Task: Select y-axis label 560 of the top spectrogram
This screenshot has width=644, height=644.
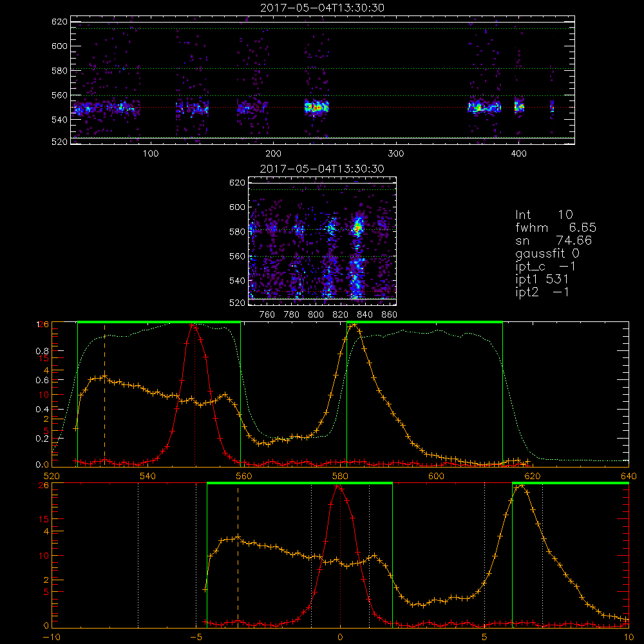Action: (x=59, y=95)
